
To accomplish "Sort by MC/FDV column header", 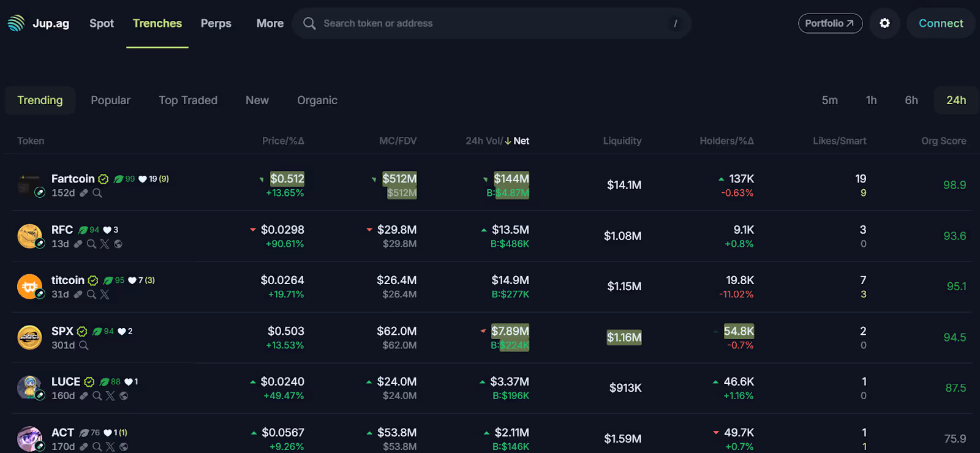I will tap(398, 141).
